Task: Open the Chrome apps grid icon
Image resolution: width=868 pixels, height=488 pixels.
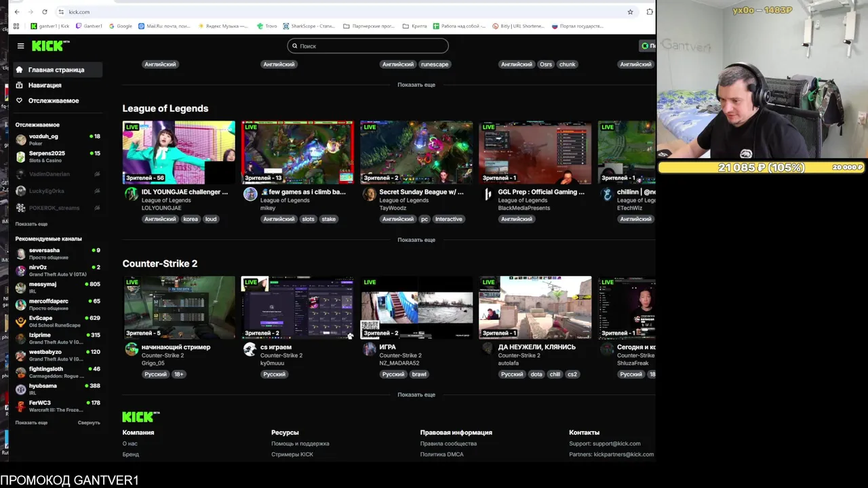Action: (16, 26)
